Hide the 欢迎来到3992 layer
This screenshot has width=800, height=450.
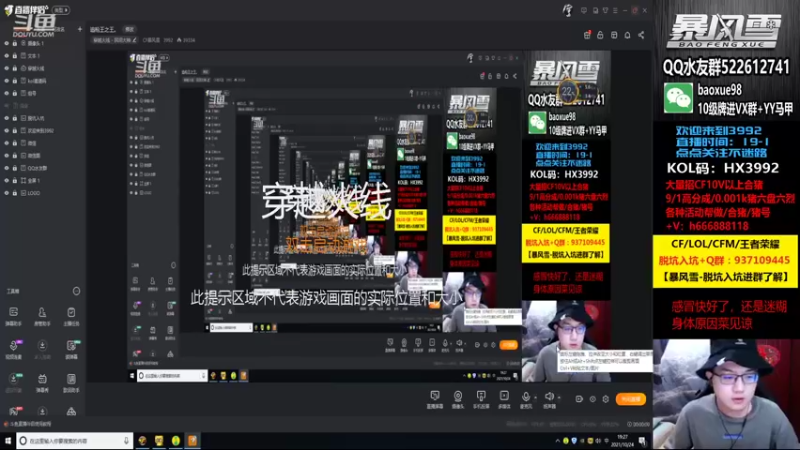7,131
